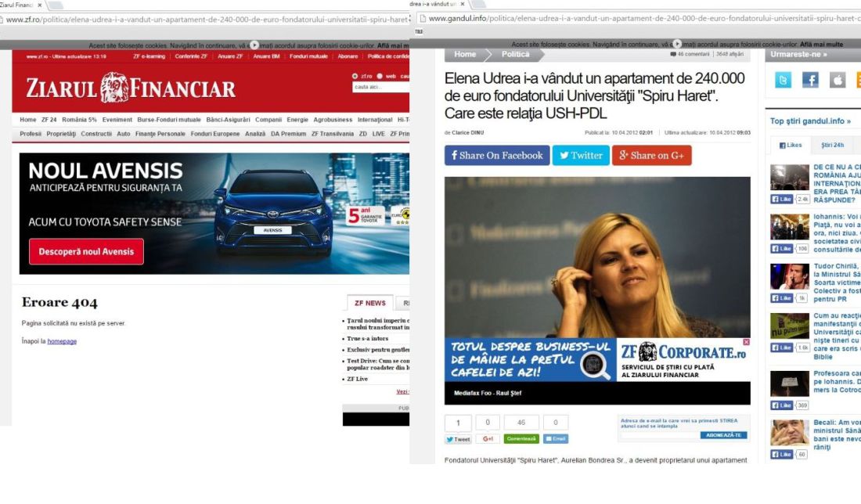
Task: Open the Agrobusiness section
Action: click(333, 120)
